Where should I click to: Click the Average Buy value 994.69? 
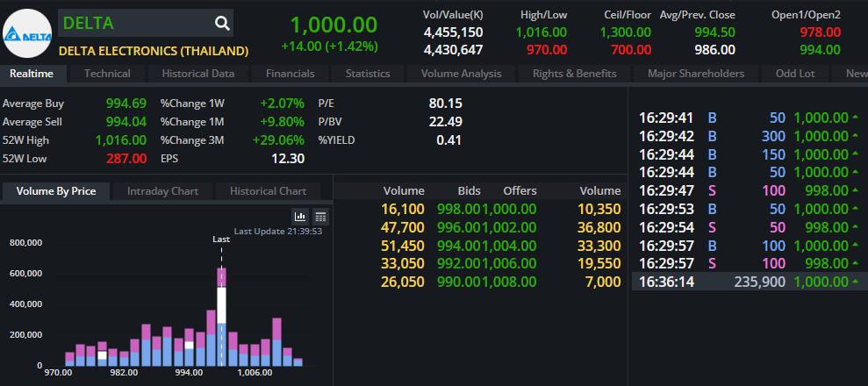126,104
